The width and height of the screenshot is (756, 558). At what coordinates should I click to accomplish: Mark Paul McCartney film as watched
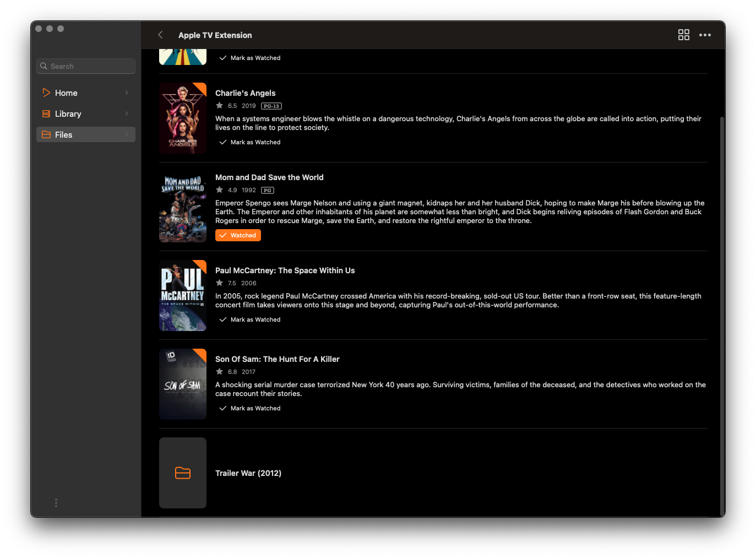tap(250, 319)
